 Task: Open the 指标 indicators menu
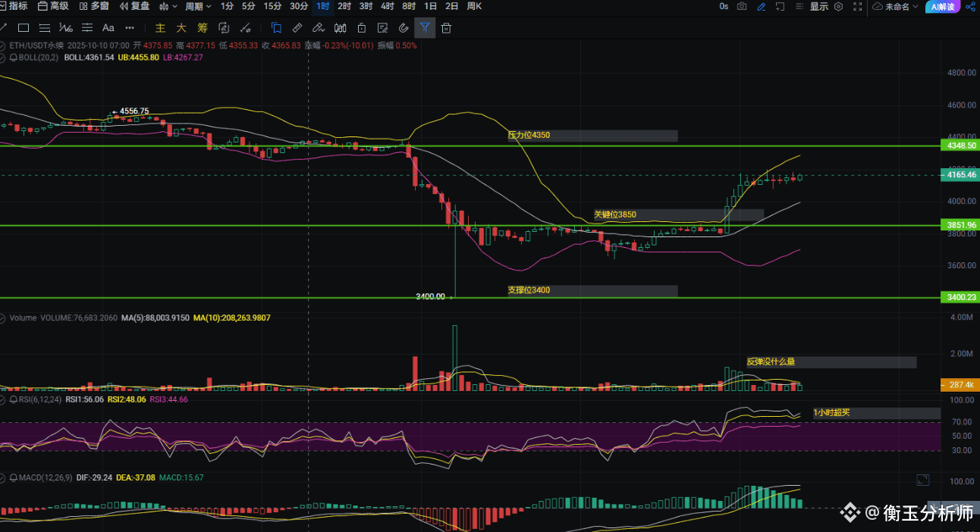click(x=14, y=6)
